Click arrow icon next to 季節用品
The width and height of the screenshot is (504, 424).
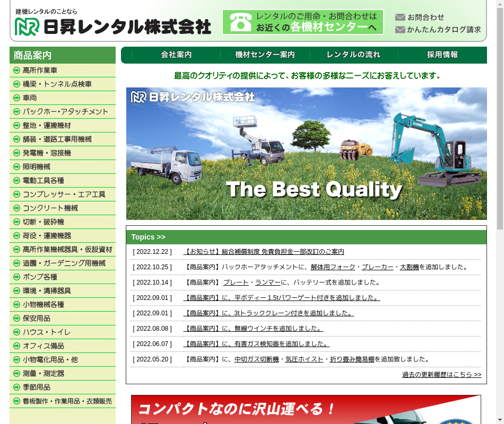(x=17, y=387)
